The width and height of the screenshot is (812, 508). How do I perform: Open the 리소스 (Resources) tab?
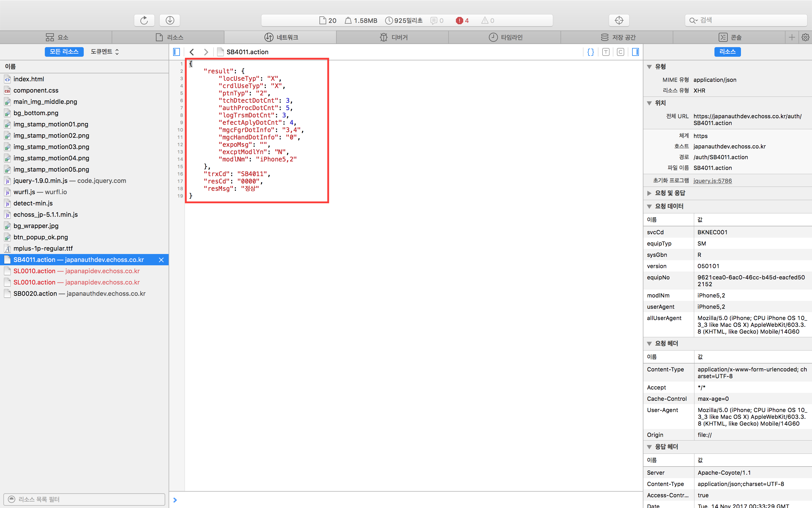(x=168, y=37)
